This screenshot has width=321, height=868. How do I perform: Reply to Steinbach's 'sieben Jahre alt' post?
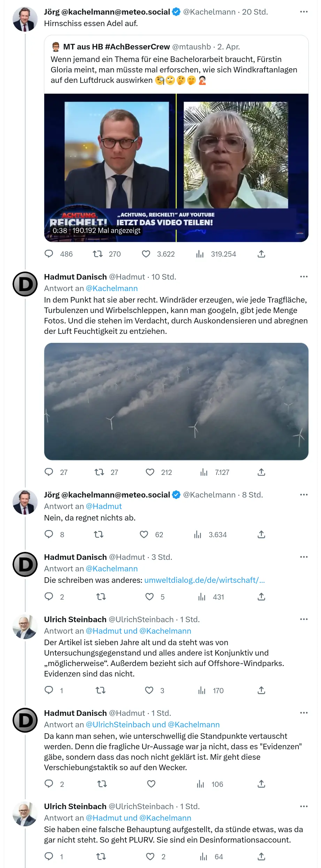pyautogui.click(x=49, y=690)
